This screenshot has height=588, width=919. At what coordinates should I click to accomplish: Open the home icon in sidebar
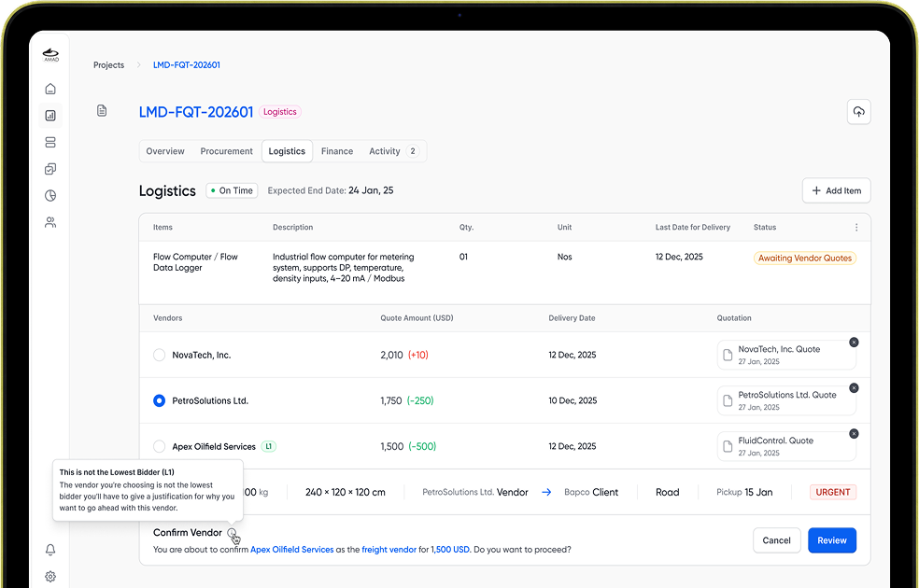click(50, 89)
